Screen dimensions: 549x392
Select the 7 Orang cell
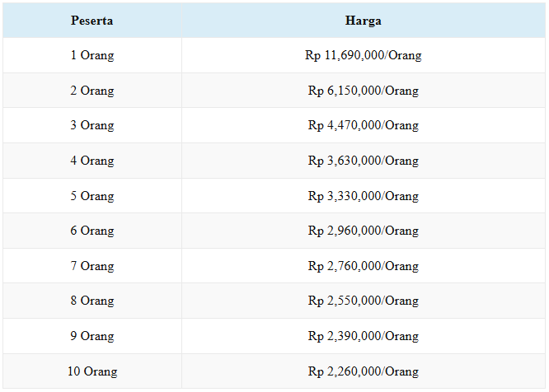[x=92, y=266]
